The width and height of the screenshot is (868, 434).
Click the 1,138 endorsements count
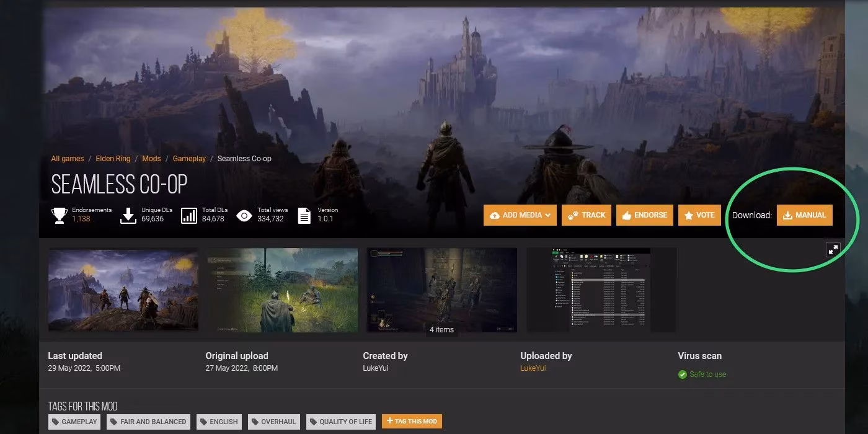point(81,219)
